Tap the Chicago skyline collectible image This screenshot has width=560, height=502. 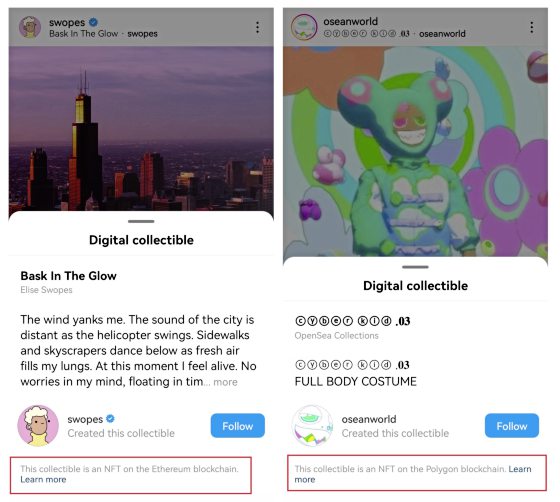pyautogui.click(x=141, y=129)
